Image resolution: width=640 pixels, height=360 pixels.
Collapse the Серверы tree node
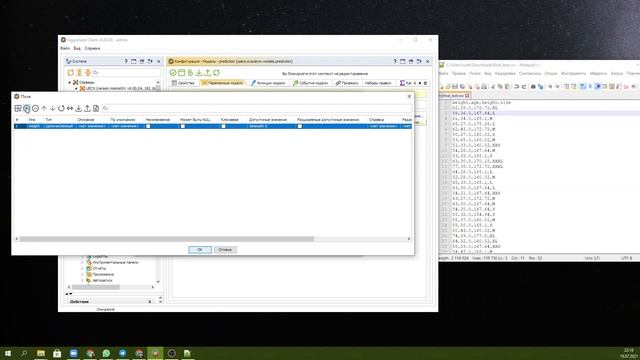tap(69, 82)
